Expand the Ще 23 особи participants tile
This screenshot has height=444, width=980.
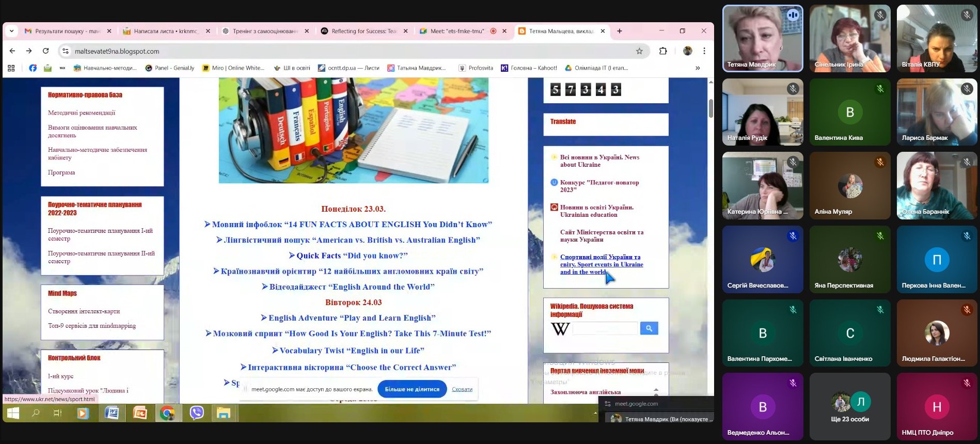pos(850,407)
